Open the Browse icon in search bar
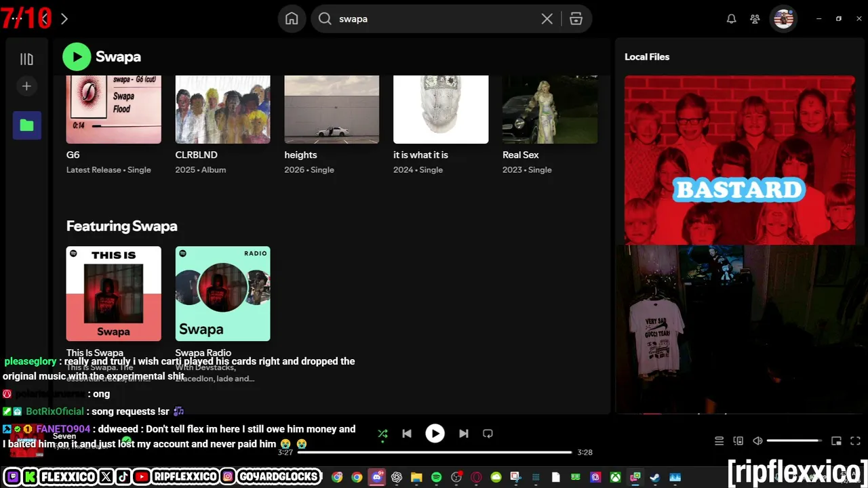This screenshot has height=488, width=868. (x=576, y=19)
